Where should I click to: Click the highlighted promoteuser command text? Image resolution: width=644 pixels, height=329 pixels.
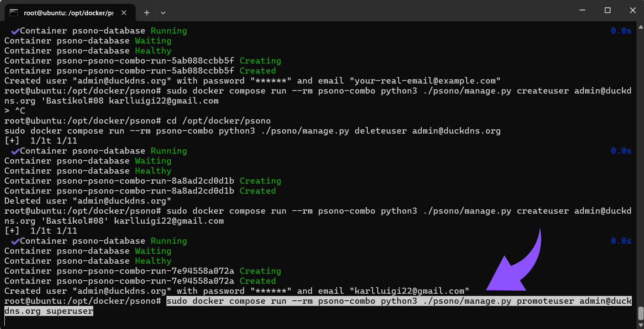pyautogui.click(x=318, y=306)
